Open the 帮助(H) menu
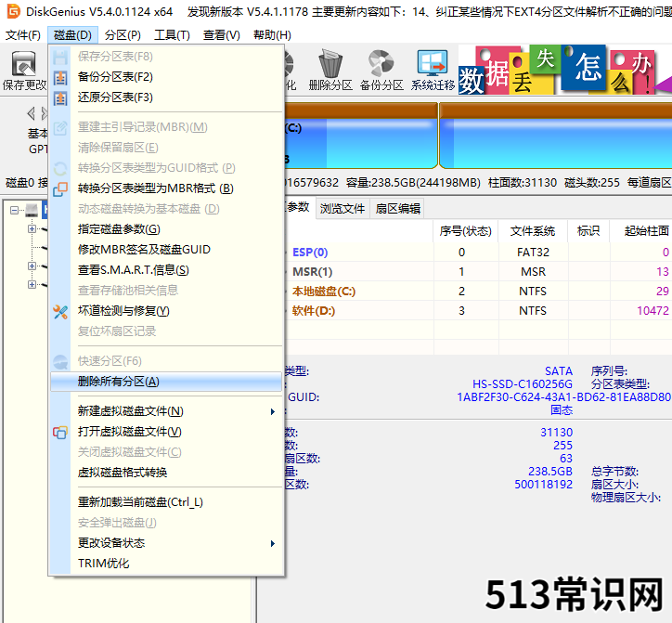Image resolution: width=672 pixels, height=623 pixels. coord(272,35)
